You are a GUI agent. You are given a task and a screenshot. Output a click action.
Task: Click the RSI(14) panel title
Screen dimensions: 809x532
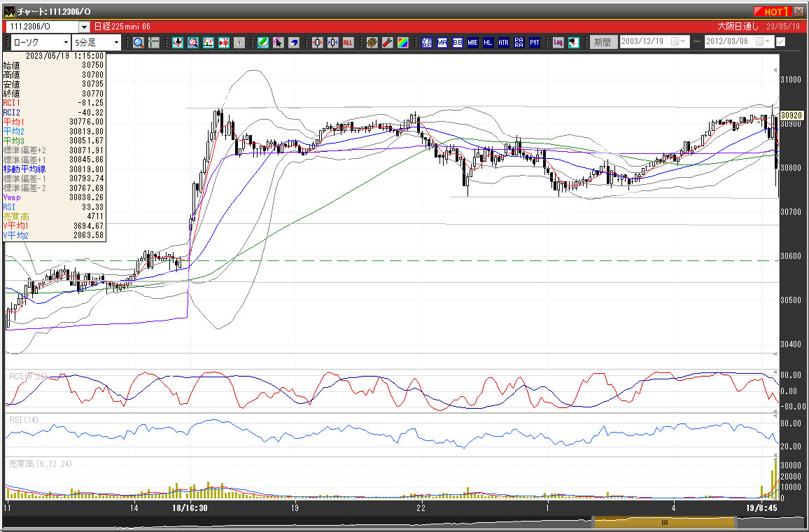pos(24,420)
